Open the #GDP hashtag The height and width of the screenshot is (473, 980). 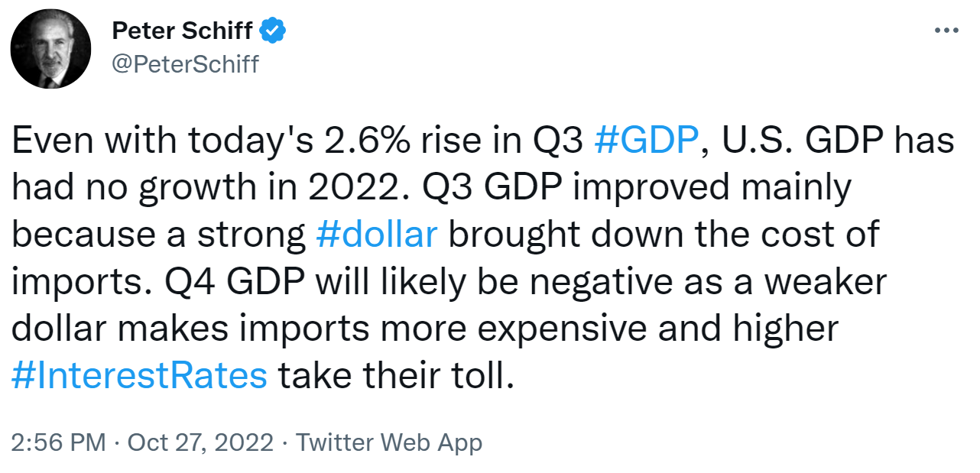[x=644, y=143]
